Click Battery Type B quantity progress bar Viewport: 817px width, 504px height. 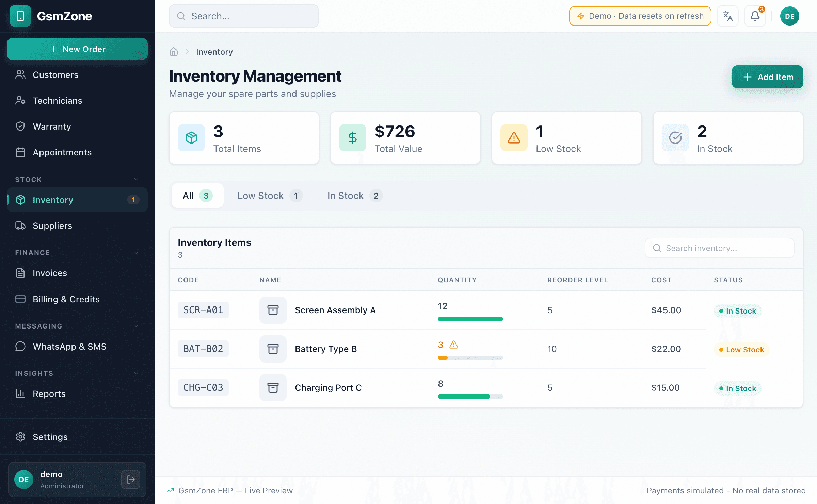pos(470,357)
